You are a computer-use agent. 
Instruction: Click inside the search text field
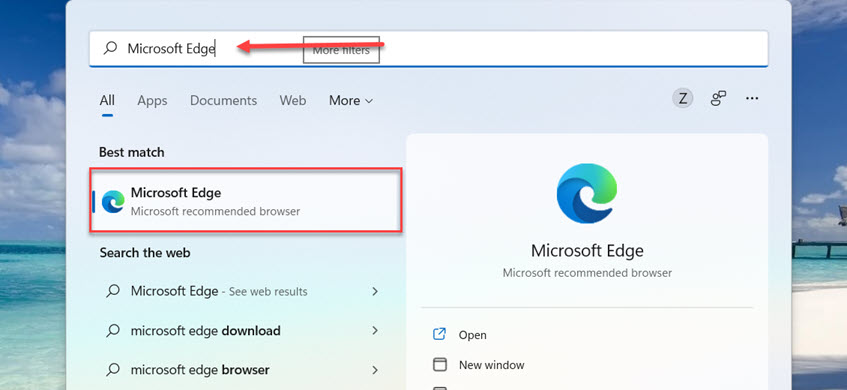tap(428, 49)
